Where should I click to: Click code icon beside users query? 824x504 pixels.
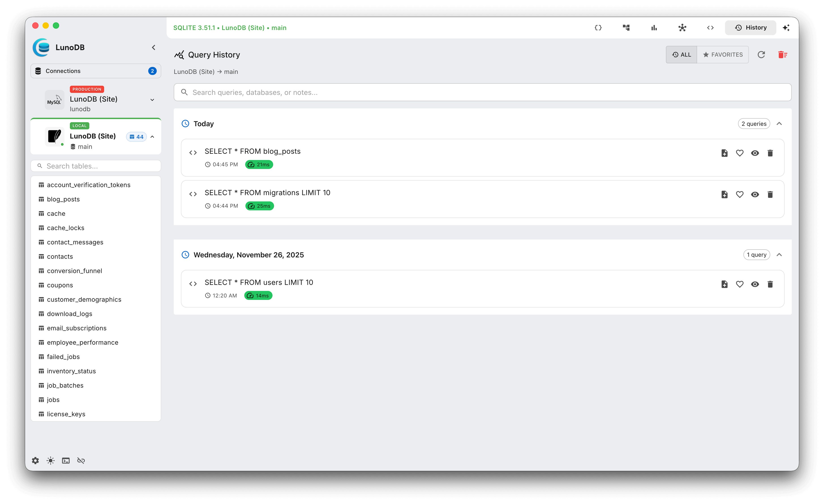pyautogui.click(x=193, y=284)
